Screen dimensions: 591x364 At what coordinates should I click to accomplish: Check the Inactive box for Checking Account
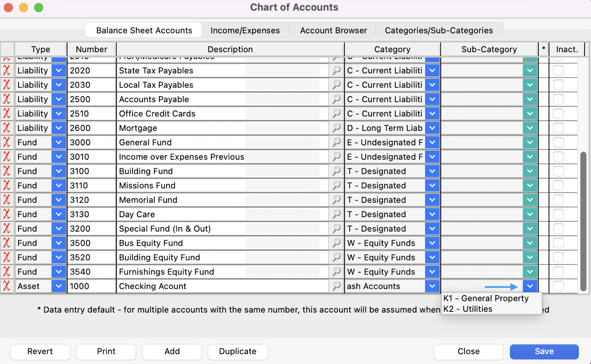point(558,286)
